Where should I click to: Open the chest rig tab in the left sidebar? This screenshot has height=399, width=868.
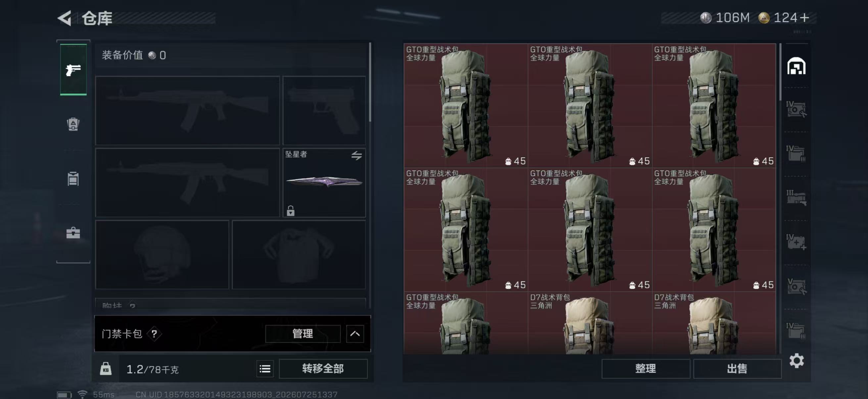(x=73, y=178)
